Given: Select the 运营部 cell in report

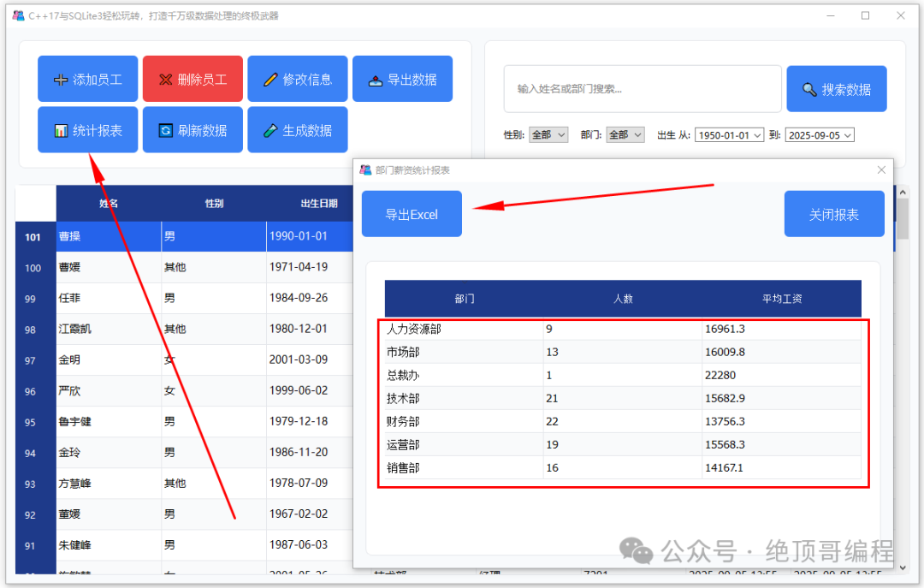Looking at the screenshot, I should pos(464,445).
